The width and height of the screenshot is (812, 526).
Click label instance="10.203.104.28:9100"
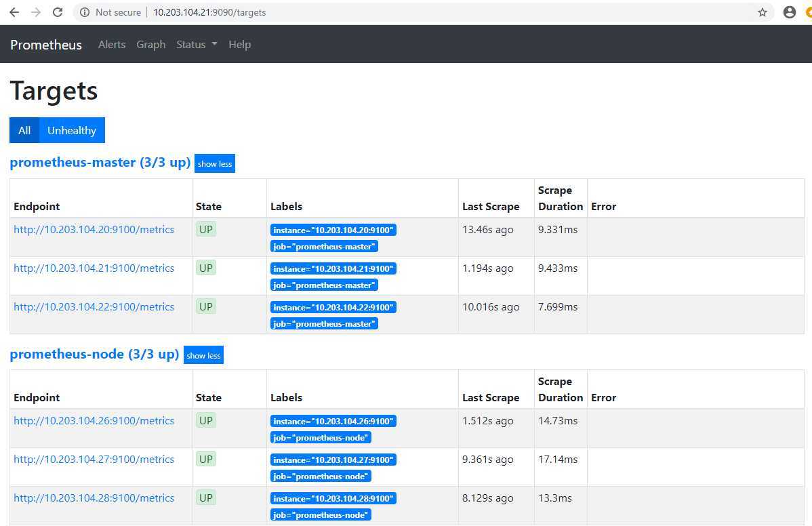coord(333,498)
